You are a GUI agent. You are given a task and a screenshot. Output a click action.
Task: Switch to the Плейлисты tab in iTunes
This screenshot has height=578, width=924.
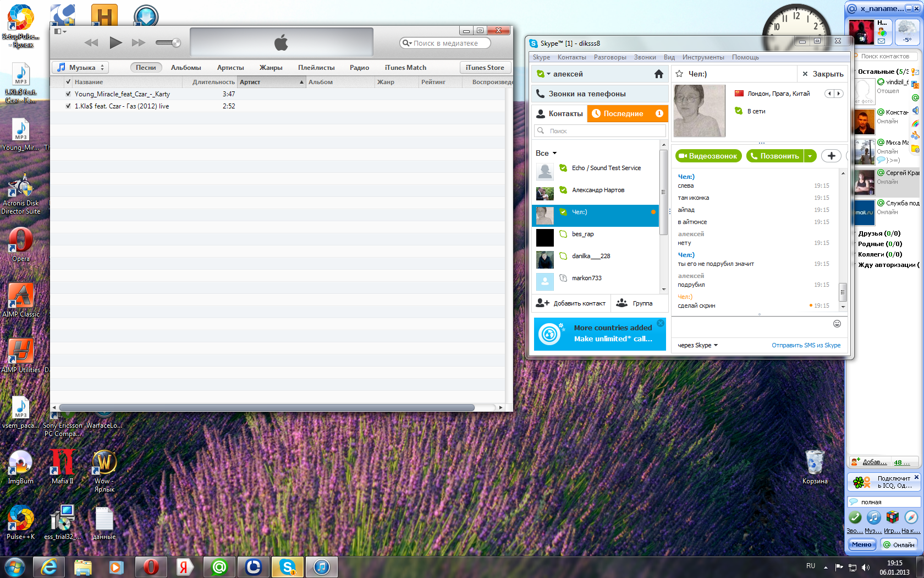coord(316,68)
